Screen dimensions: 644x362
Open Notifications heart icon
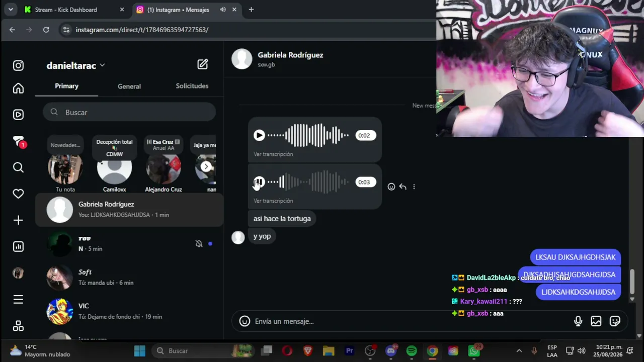coord(18,194)
